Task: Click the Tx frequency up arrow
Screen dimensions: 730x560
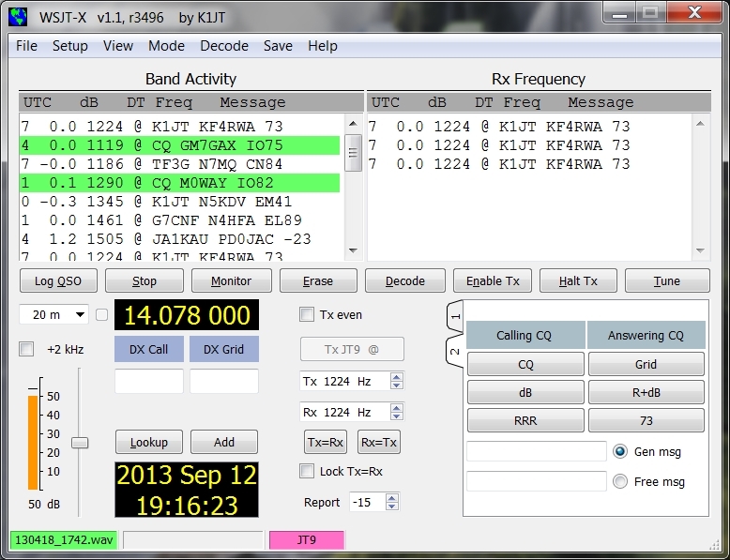Action: 397,377
